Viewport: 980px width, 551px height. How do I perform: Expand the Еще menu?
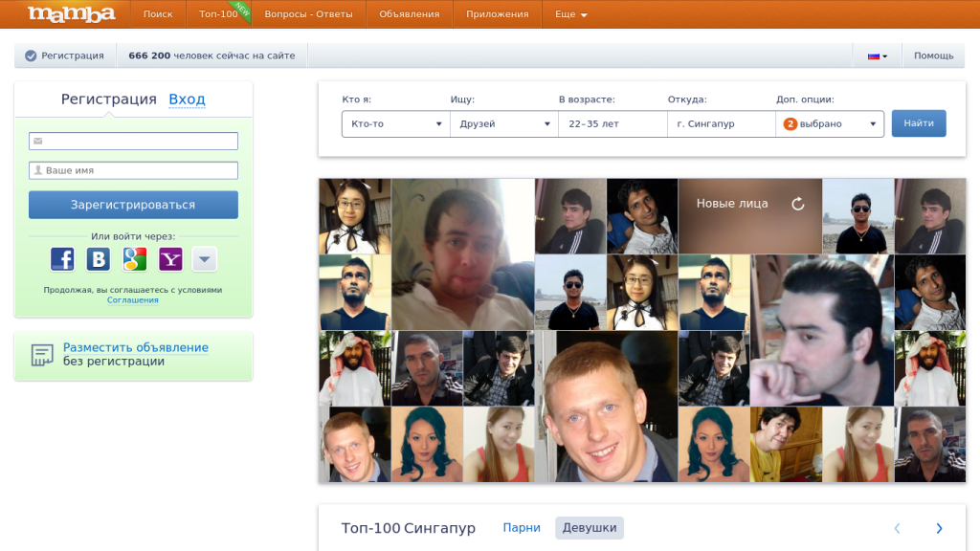click(x=571, y=13)
